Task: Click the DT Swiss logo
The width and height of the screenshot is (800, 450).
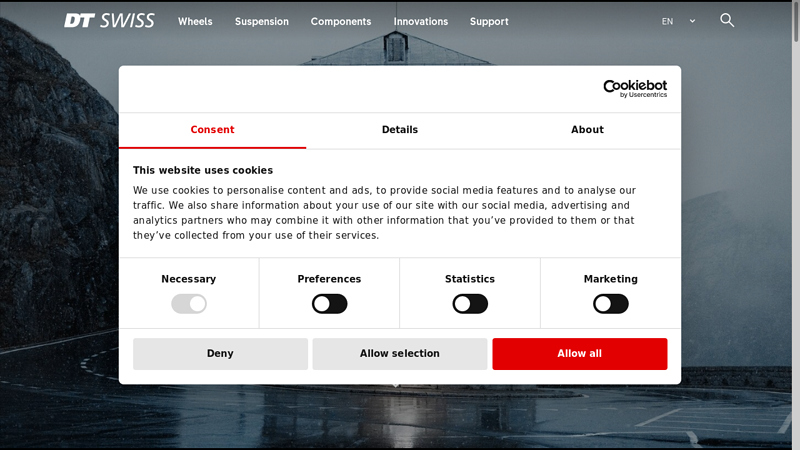Action: (x=109, y=20)
